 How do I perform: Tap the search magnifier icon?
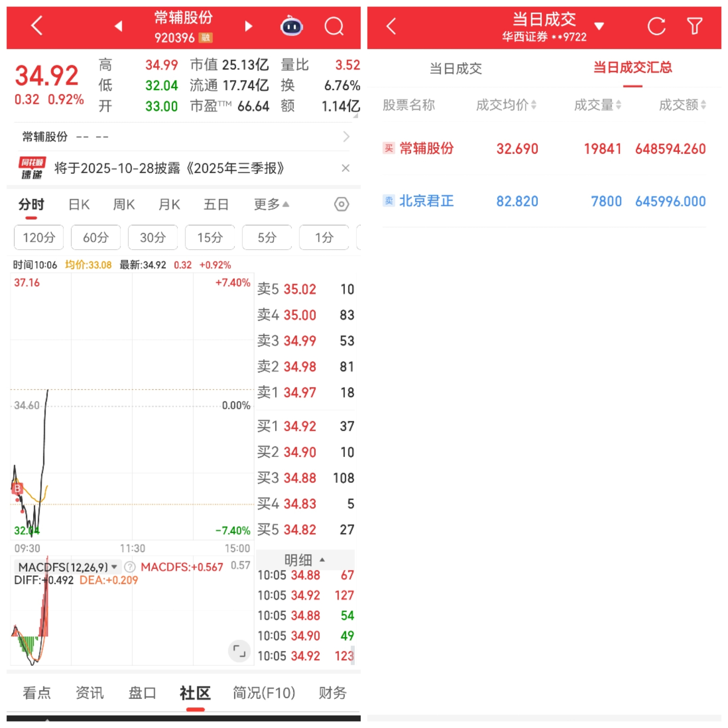334,26
